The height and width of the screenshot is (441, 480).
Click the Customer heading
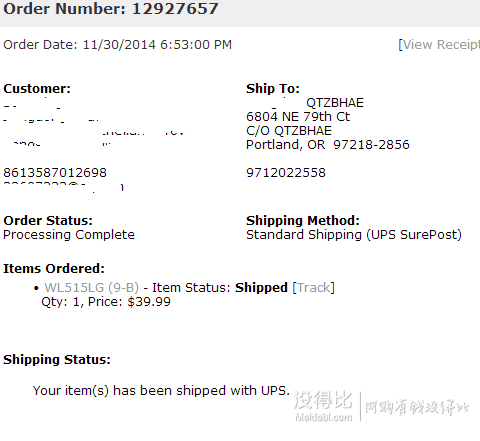(37, 88)
